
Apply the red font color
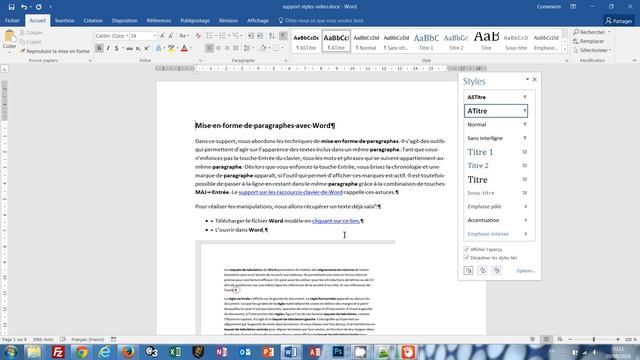click(x=184, y=49)
